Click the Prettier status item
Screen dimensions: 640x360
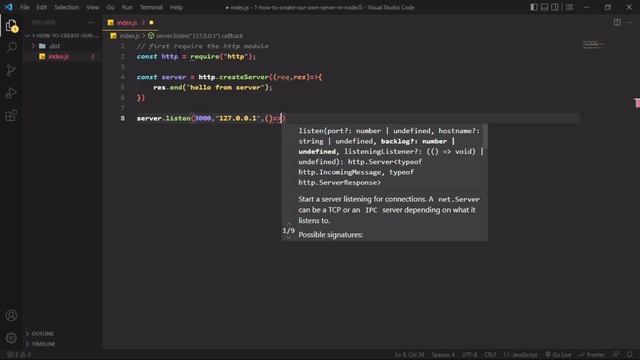[592, 354]
